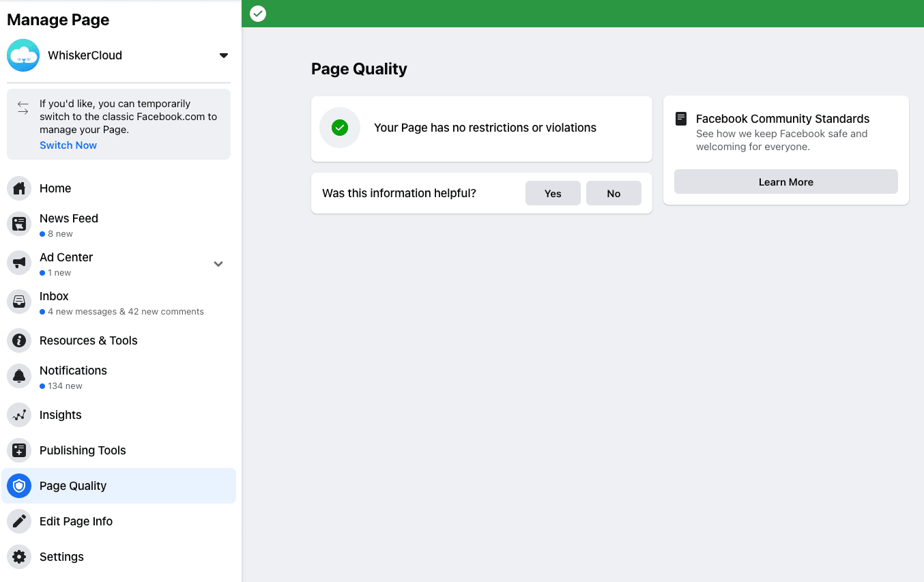Click the WhiskerCloud page profile picture
The width and height of the screenshot is (924, 582).
coord(23,55)
